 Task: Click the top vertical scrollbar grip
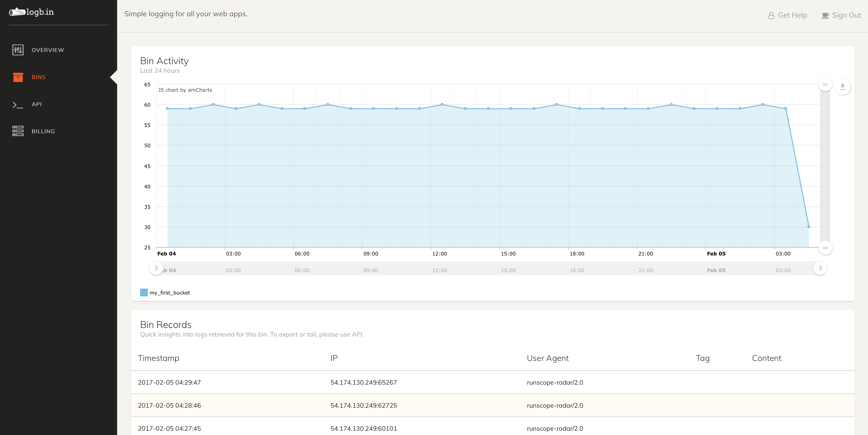[x=825, y=84]
